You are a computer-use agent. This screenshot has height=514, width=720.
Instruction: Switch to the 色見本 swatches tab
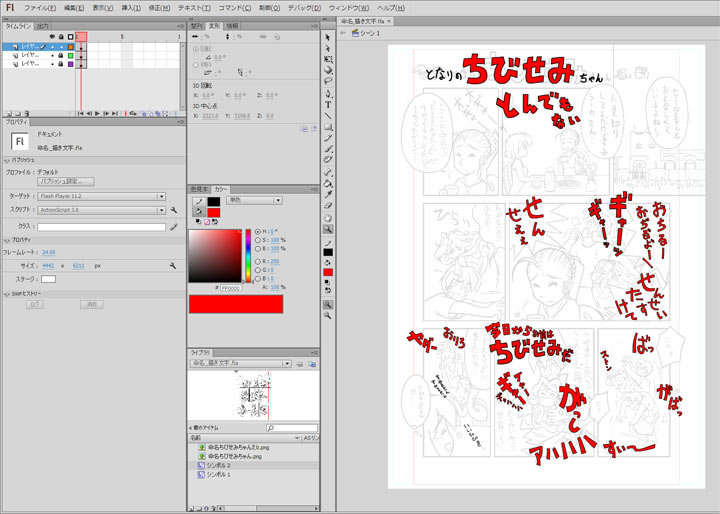pos(199,188)
